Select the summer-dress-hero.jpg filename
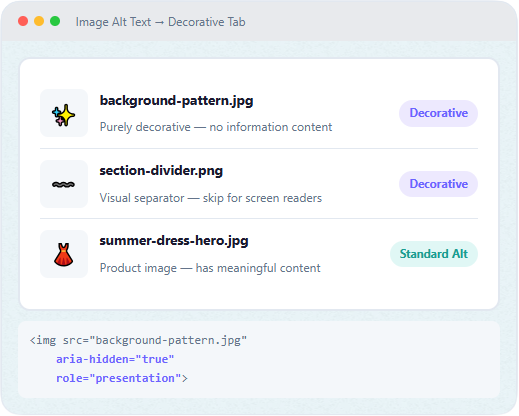The width and height of the screenshot is (519, 416). (x=174, y=241)
